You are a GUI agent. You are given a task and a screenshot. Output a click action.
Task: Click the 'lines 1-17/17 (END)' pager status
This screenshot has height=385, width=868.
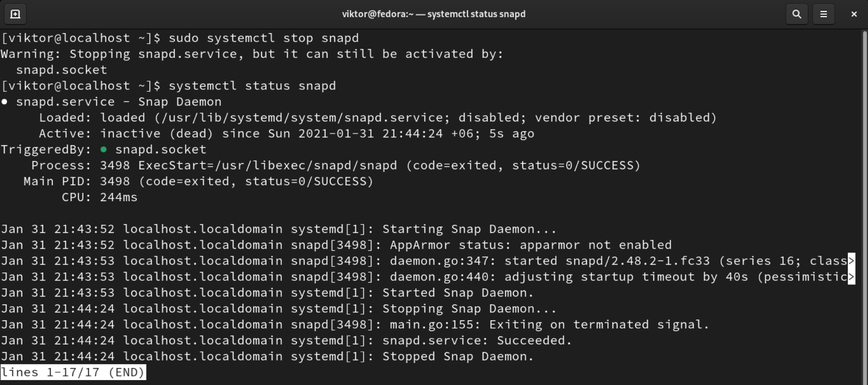click(73, 372)
